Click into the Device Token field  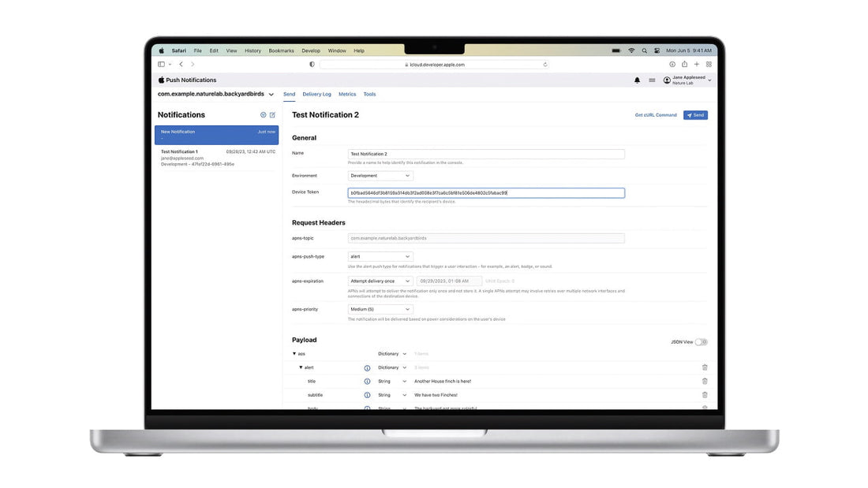(486, 193)
